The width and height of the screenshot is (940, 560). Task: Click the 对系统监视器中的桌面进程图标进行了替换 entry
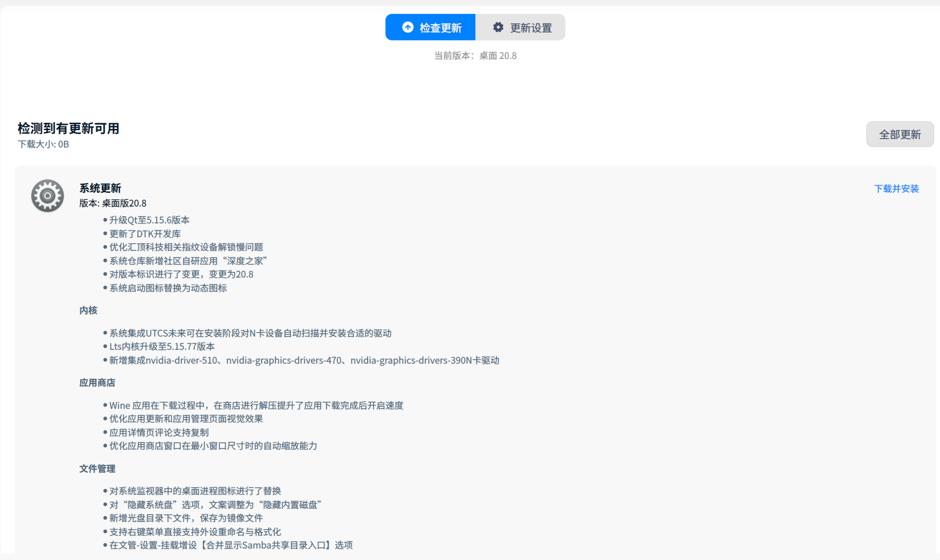[x=195, y=491]
